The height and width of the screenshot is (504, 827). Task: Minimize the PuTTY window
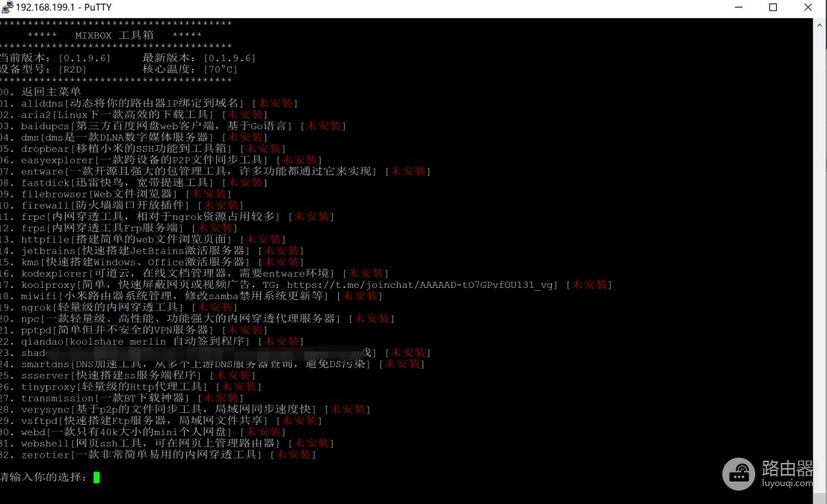[x=739, y=7]
